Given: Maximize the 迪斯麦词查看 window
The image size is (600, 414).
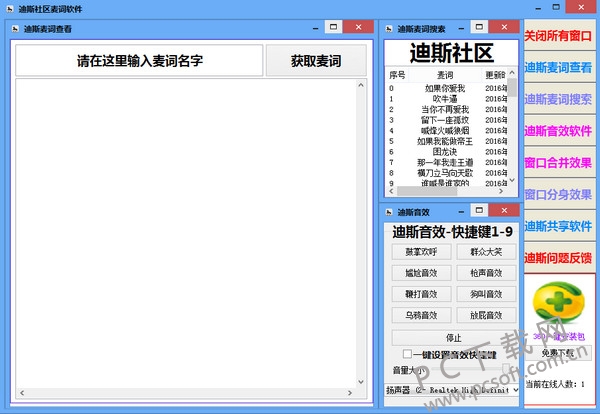Looking at the screenshot, I should point(333,27).
